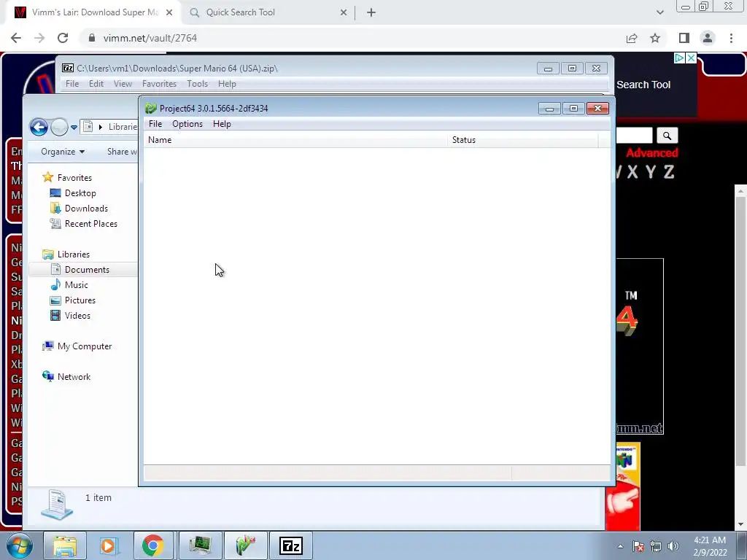Select Network in the Explorer sidebar
The width and height of the screenshot is (747, 560).
click(x=74, y=377)
